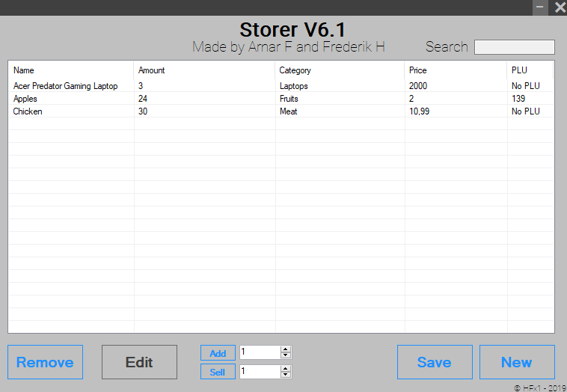Viewport: 567px width, 392px height.
Task: Minimize the Storer window
Action: pyautogui.click(x=540, y=7)
